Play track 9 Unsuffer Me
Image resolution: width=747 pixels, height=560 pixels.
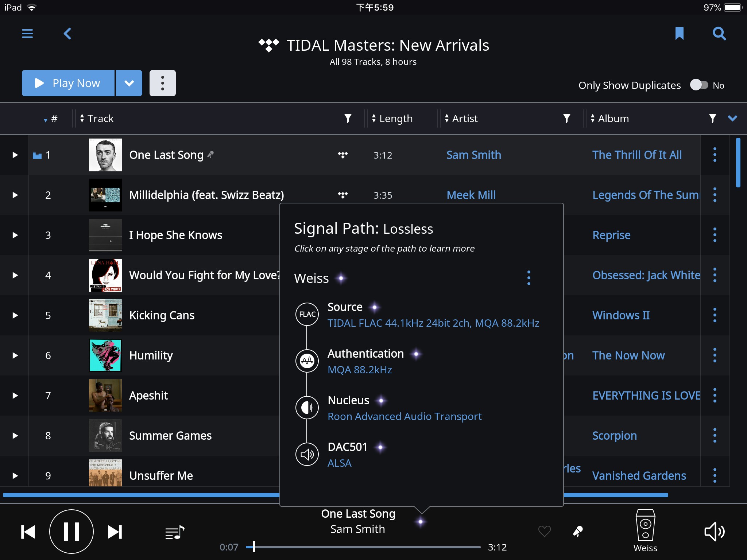tap(15, 476)
